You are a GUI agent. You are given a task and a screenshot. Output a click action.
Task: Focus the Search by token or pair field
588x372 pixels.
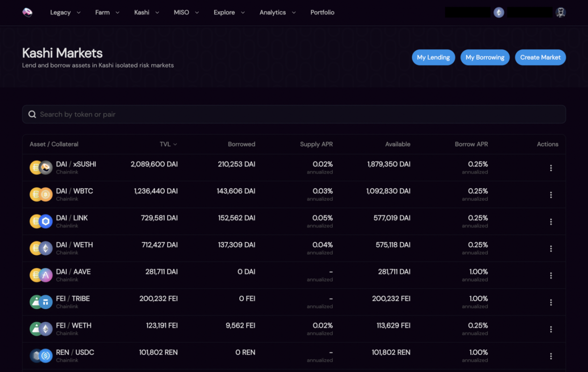pyautogui.click(x=299, y=114)
